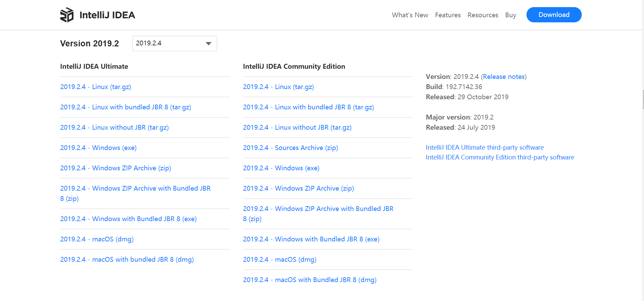Download Ultimate Linux with bundled JBR 8

pyautogui.click(x=126, y=107)
